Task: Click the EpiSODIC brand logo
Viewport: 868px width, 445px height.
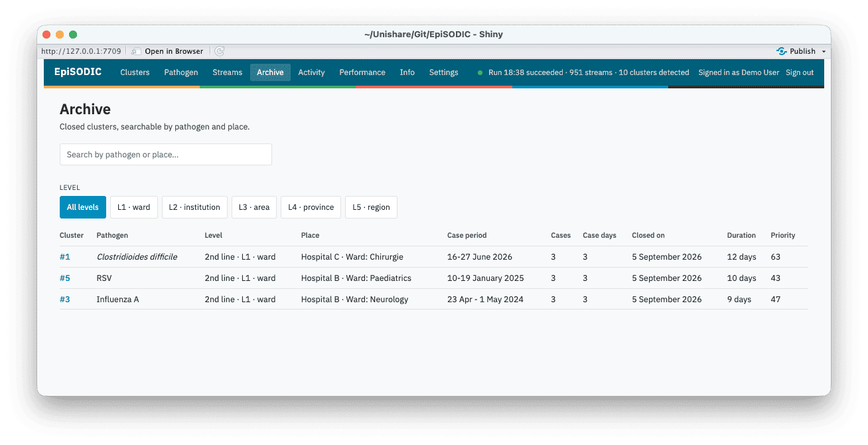Action: pyautogui.click(x=78, y=72)
